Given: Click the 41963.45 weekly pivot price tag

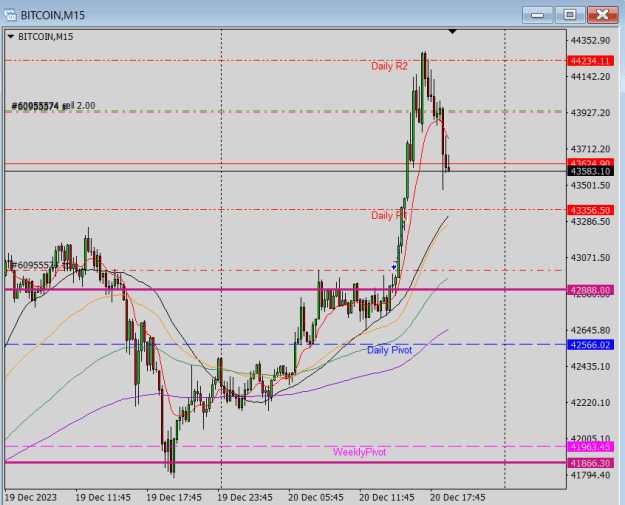Looking at the screenshot, I should (x=590, y=447).
